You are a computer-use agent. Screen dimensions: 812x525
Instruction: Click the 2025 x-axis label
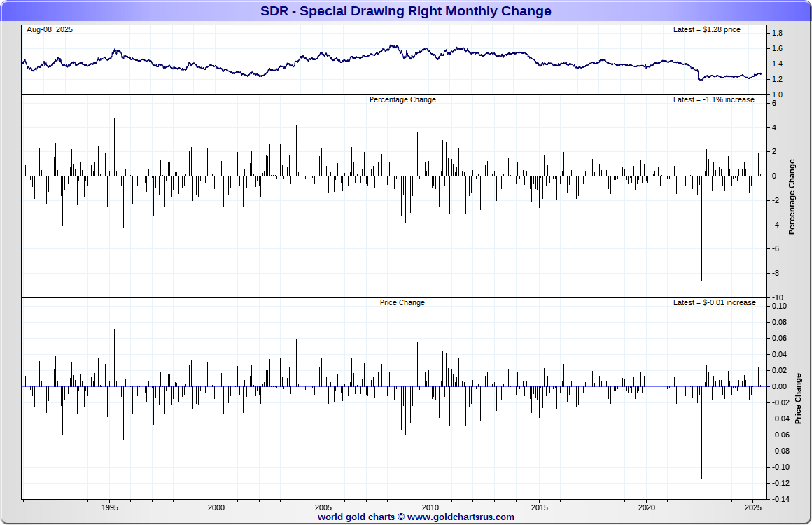753,508
